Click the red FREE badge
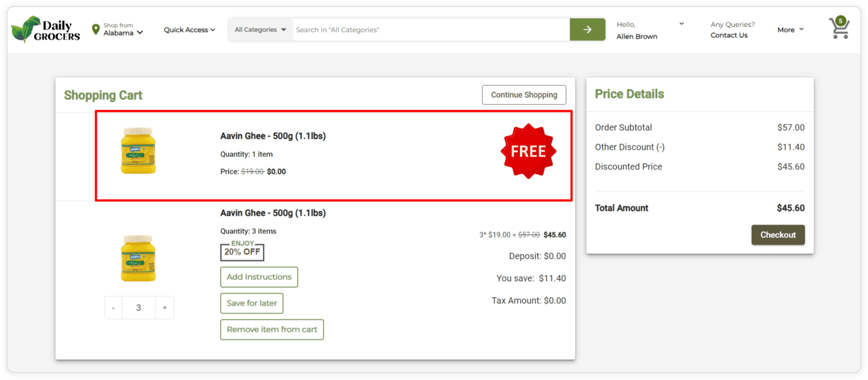Image resolution: width=868 pixels, height=380 pixels. [528, 151]
